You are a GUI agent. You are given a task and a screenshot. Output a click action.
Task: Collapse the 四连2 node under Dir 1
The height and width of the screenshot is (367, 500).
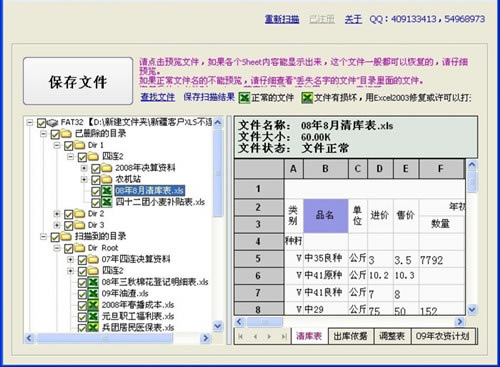click(70, 156)
